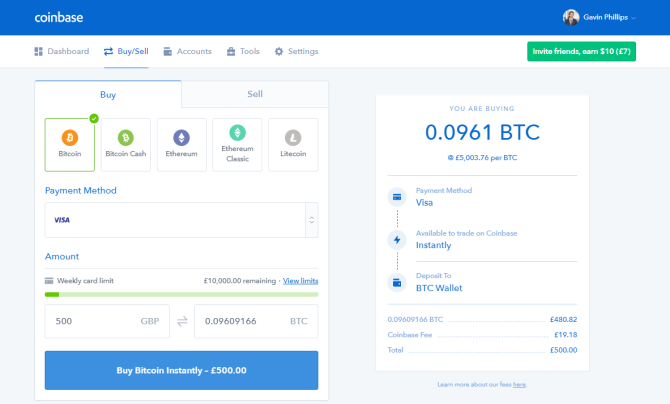Click the green checkmark on Bitcoin
Viewport: 670px width, 404px height.
pyautogui.click(x=94, y=118)
